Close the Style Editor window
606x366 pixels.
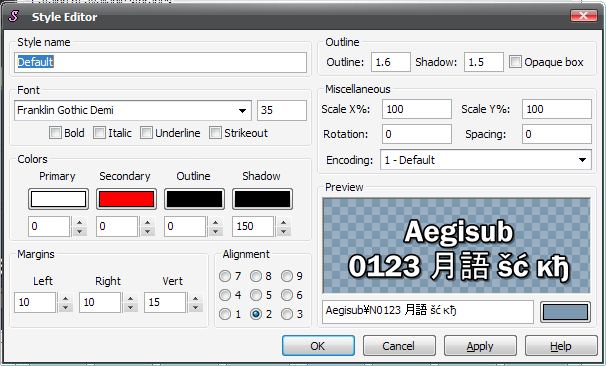tap(583, 15)
